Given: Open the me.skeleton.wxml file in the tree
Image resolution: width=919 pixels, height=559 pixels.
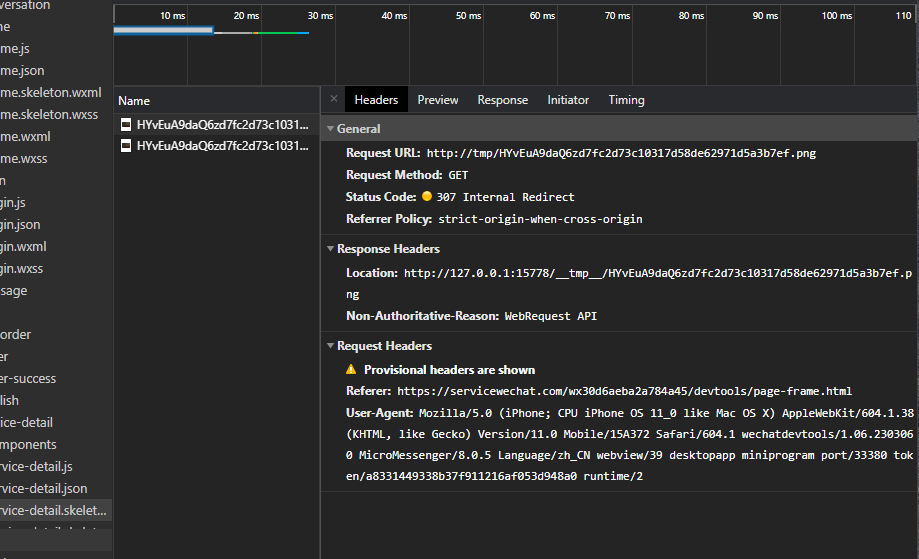Looking at the screenshot, I should (x=50, y=93).
